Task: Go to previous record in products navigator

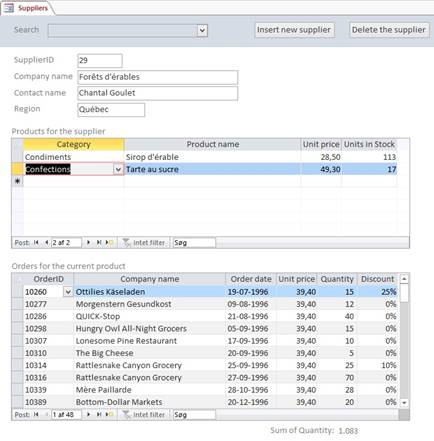Action: pos(46,242)
